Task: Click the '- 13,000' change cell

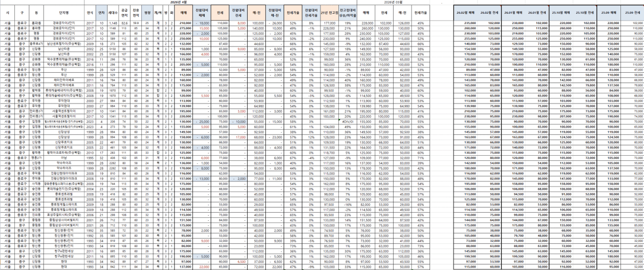Action: coord(202,178)
